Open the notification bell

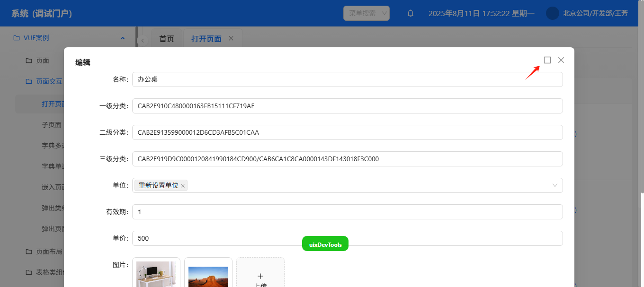[x=411, y=13]
